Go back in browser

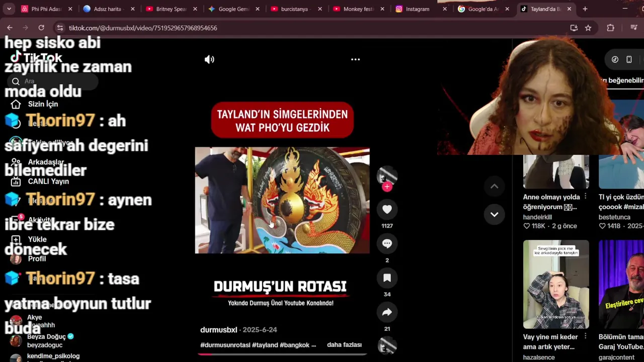click(x=10, y=28)
